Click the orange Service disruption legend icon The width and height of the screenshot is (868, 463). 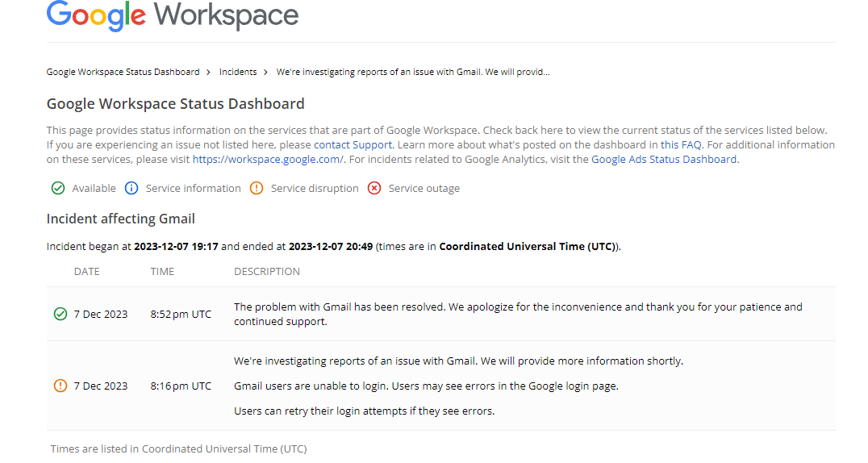pos(257,188)
